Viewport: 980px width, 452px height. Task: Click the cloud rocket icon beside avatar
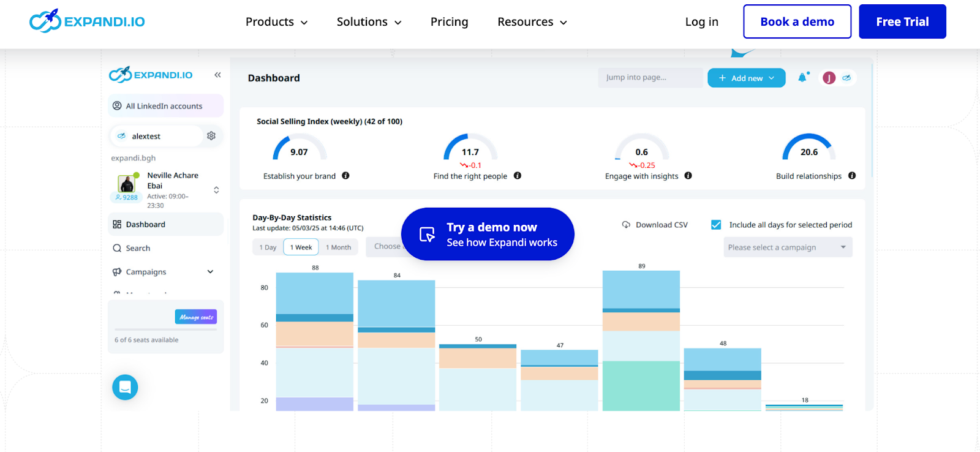[x=846, y=78]
